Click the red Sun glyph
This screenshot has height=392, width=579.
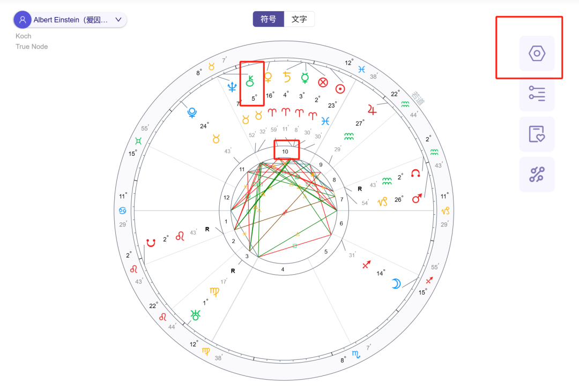point(340,89)
